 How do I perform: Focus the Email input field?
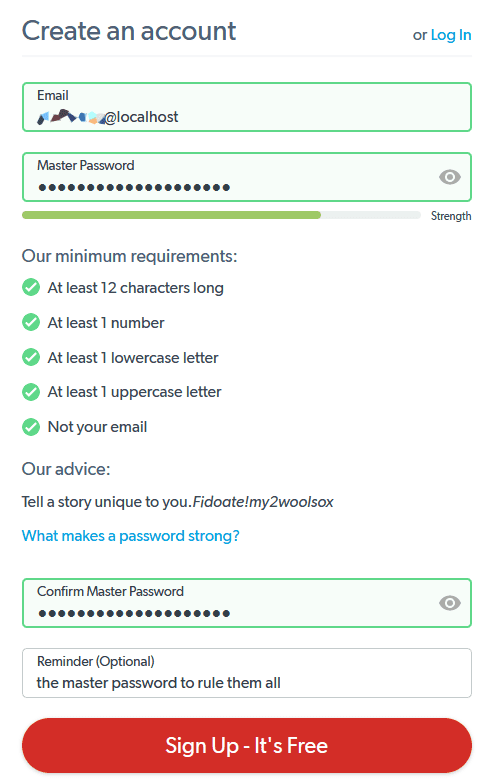(x=247, y=107)
